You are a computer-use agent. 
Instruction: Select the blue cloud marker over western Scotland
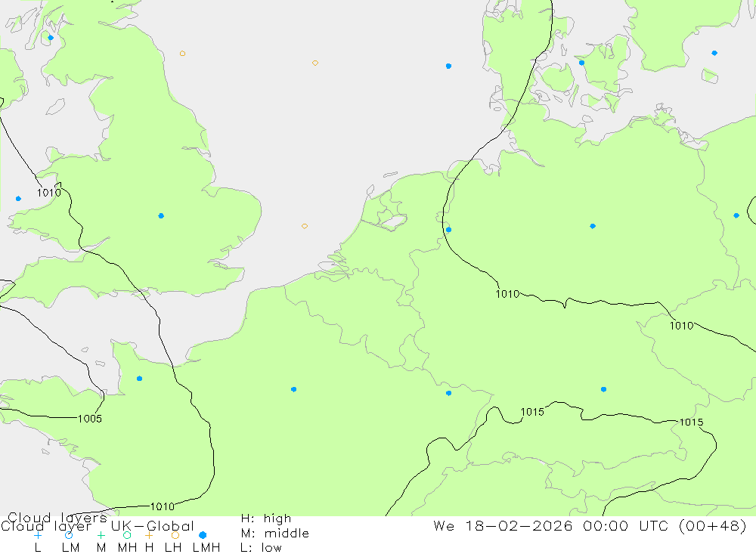pos(51,38)
